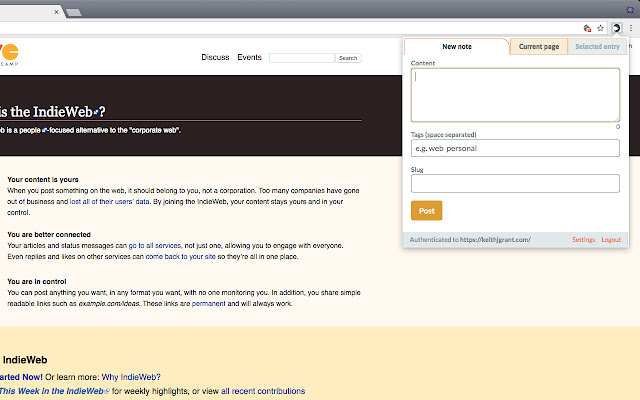Click the extension icon left of the star

pos(587,28)
